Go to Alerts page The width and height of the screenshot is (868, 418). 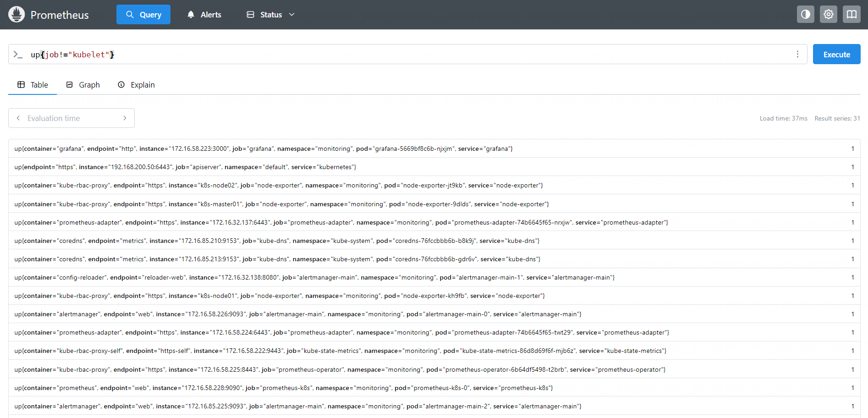pos(204,15)
